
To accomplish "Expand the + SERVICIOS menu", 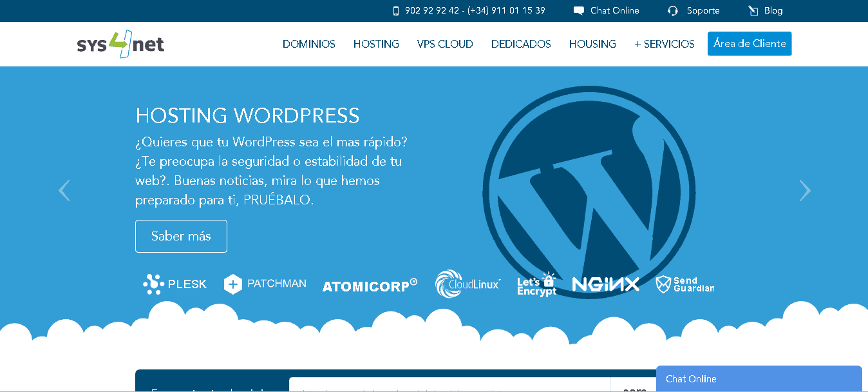I will tap(665, 44).
